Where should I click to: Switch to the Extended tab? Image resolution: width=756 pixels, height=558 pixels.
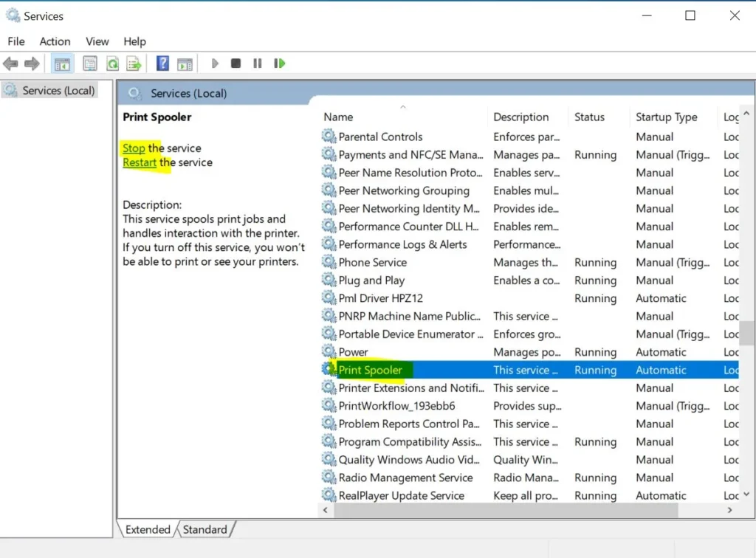point(148,529)
